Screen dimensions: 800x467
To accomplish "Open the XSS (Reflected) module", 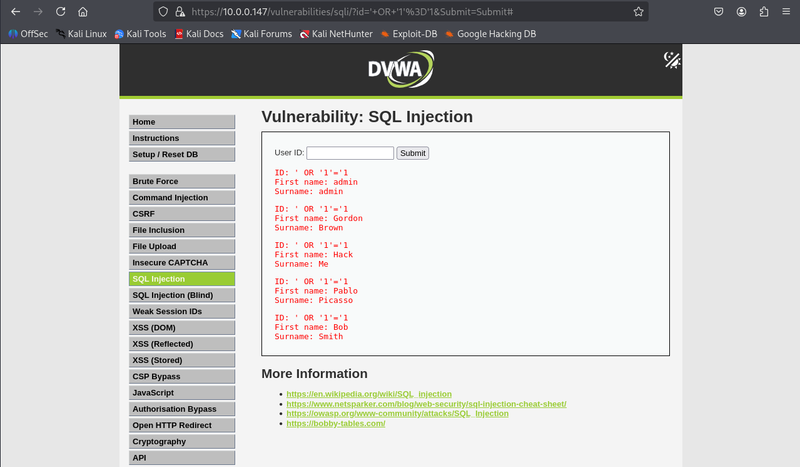I will coord(182,344).
